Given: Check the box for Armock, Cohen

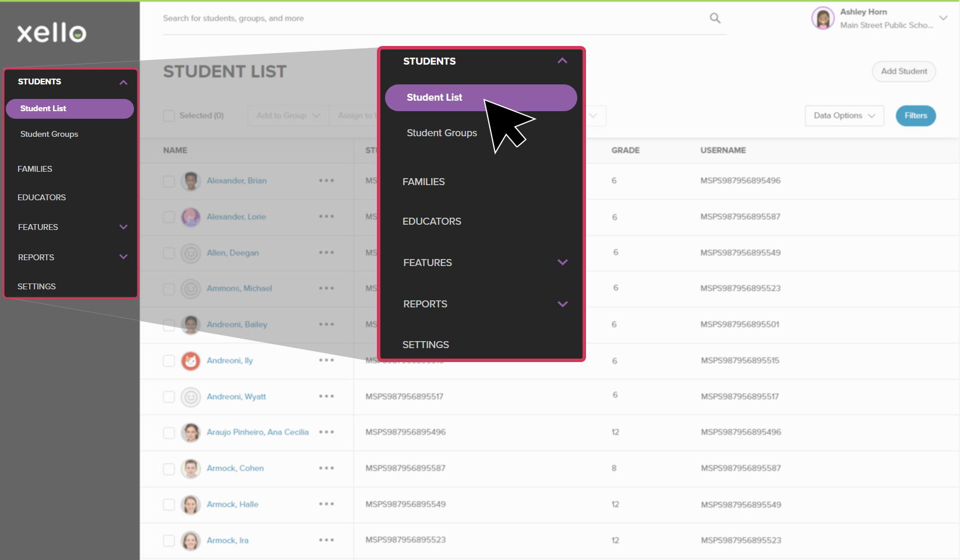Looking at the screenshot, I should tap(169, 469).
